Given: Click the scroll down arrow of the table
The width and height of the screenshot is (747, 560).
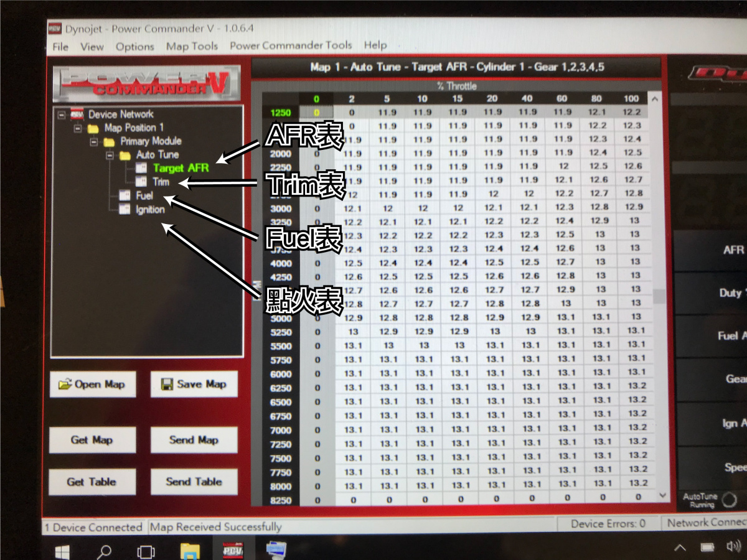Looking at the screenshot, I should (662, 496).
